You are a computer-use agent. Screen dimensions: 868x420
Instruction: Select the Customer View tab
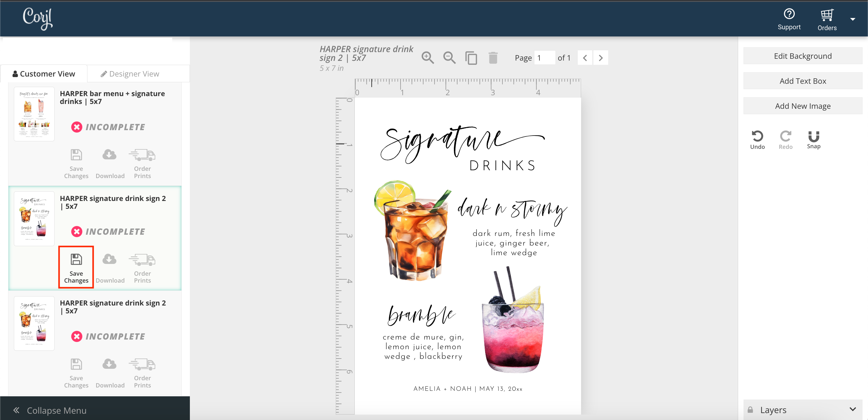pyautogui.click(x=44, y=74)
